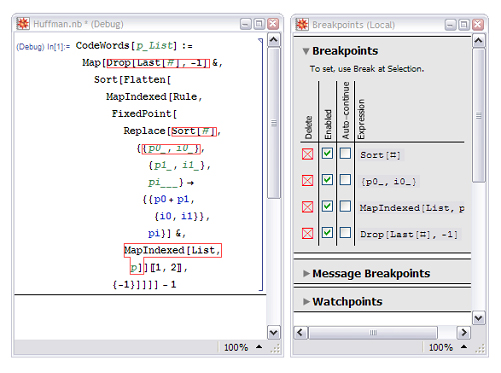
Task: Click the left arrow of the Breakpoints horizontal scrollbar
Action: pyautogui.click(x=300, y=332)
